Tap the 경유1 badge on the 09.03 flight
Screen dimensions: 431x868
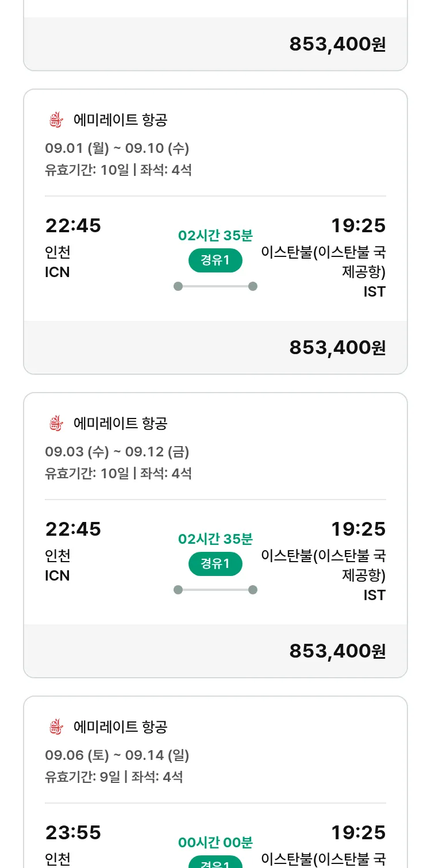[x=215, y=564]
